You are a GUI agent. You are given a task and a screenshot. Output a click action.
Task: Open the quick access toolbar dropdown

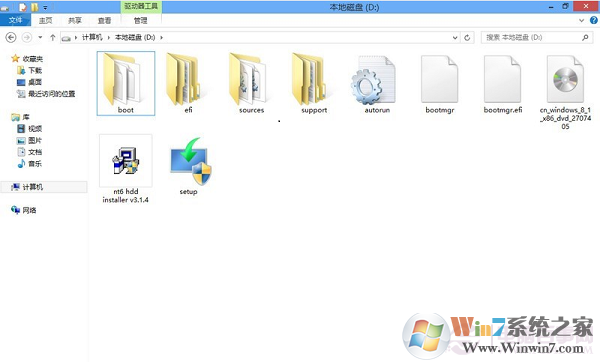[x=46, y=7]
